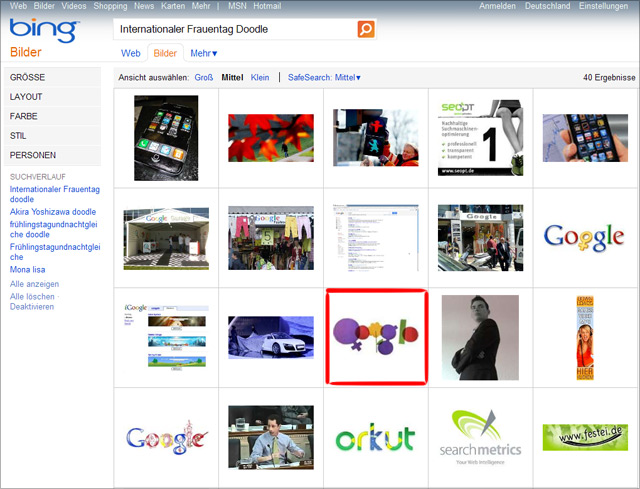The height and width of the screenshot is (489, 640).
Task: Click the Deutschland region link
Action: tap(547, 6)
